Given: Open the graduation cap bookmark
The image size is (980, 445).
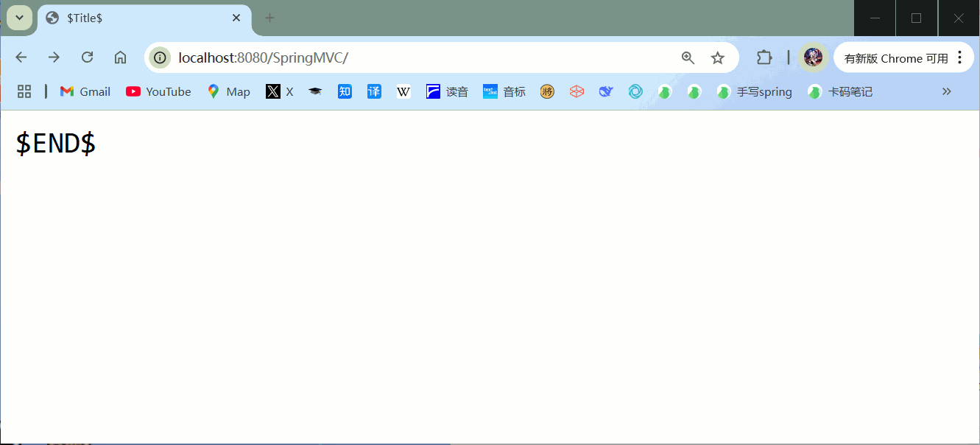Looking at the screenshot, I should pyautogui.click(x=315, y=91).
